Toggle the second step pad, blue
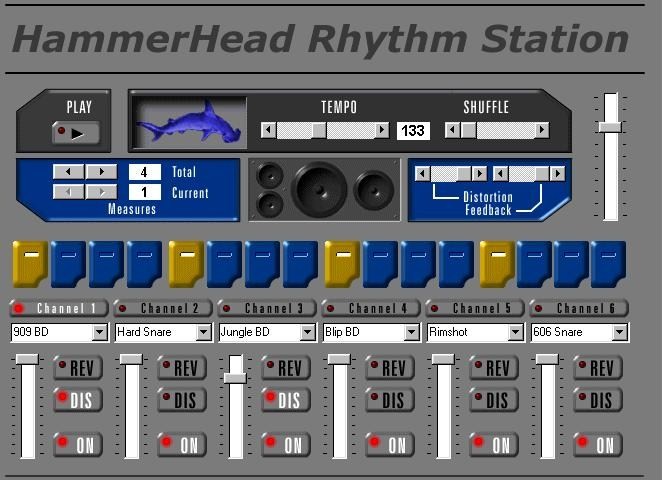The image size is (662, 480). (x=68, y=264)
